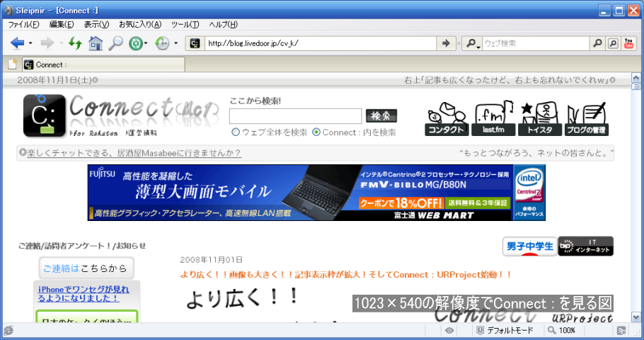Open the 右上 headline link in top bar
Screen dimensions: 644x340
[x=507, y=80]
